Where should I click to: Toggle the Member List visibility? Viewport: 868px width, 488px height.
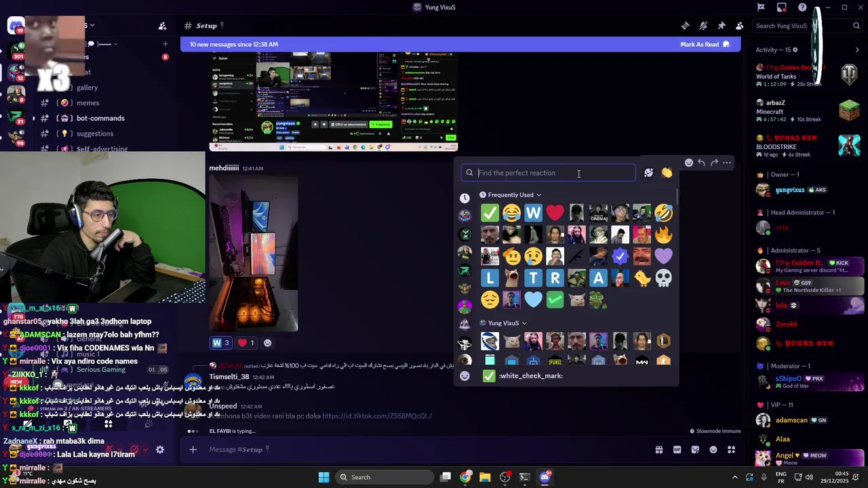click(x=739, y=26)
